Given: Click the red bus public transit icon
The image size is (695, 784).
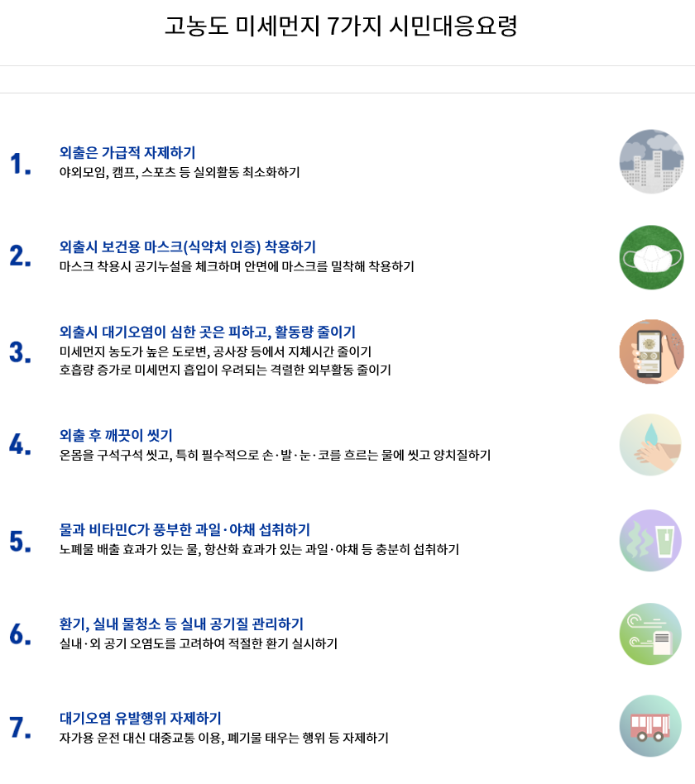Looking at the screenshot, I should coord(651,726).
